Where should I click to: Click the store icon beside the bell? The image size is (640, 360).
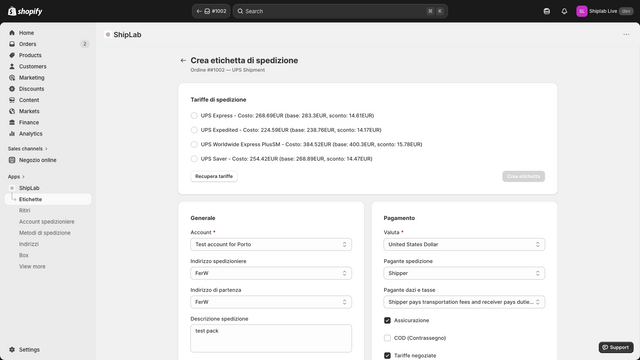coord(547,11)
